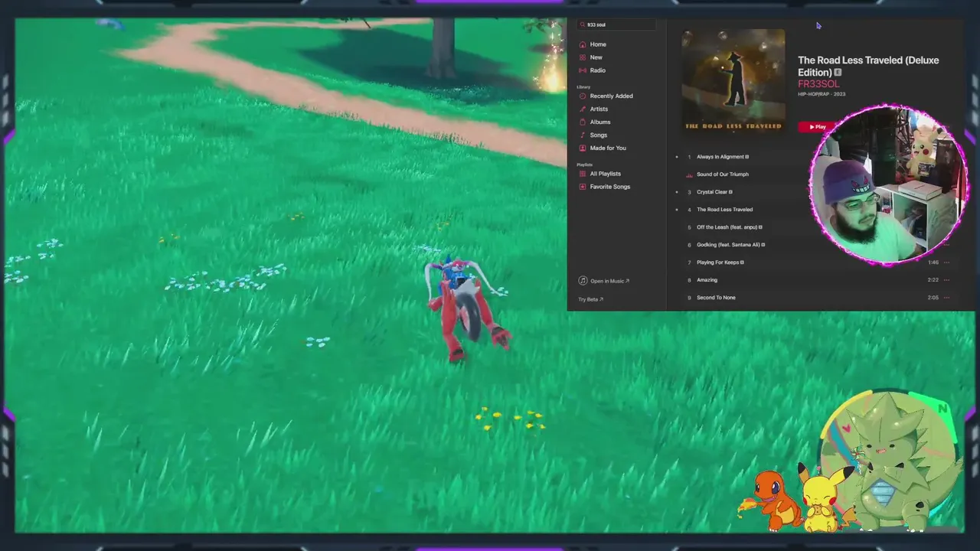980x551 pixels.
Task: Click the album title 'The Road Less Traveled (Deluxe Edition)'
Action: pos(868,66)
